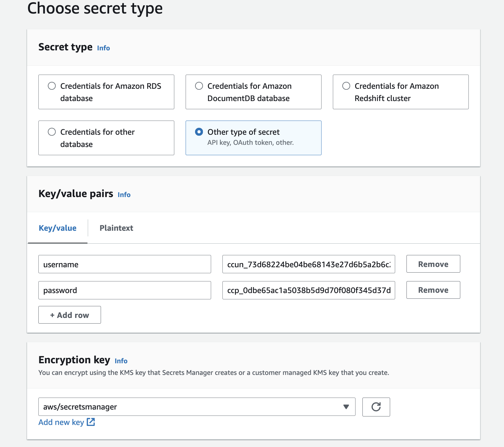Remove the password key/value row
The width and height of the screenshot is (504, 447).
(433, 290)
